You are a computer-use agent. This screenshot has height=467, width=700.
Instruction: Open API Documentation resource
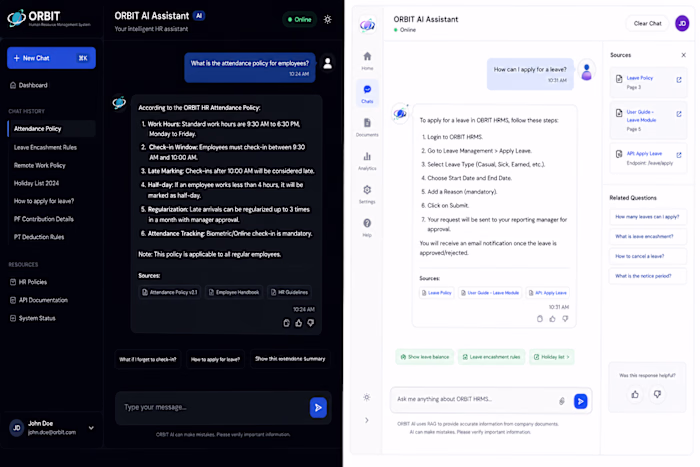(x=38, y=300)
